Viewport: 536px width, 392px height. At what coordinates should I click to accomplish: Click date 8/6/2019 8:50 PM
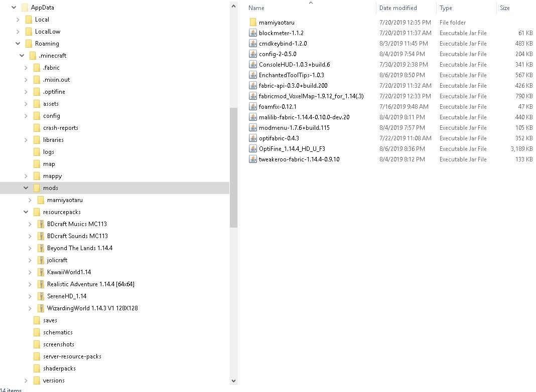(x=402, y=75)
